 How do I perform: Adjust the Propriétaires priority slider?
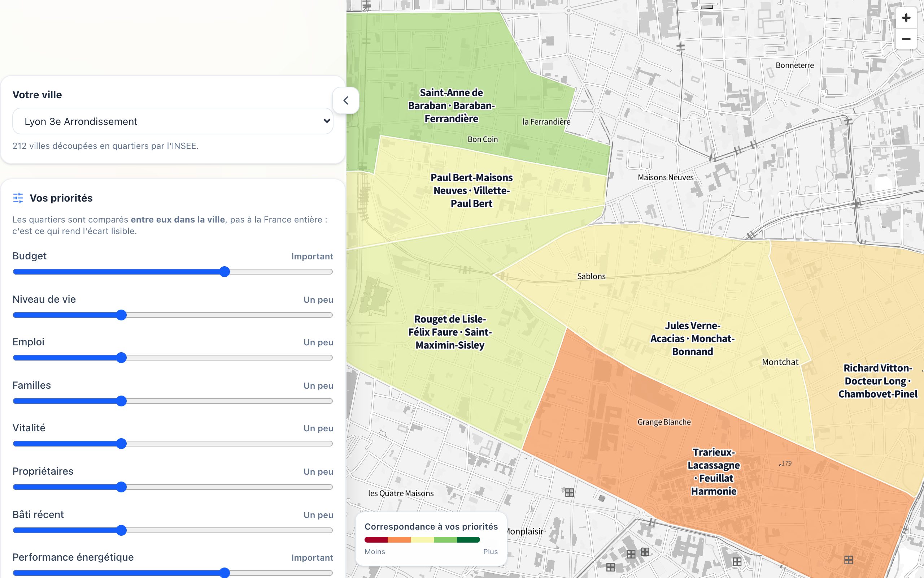pyautogui.click(x=173, y=487)
